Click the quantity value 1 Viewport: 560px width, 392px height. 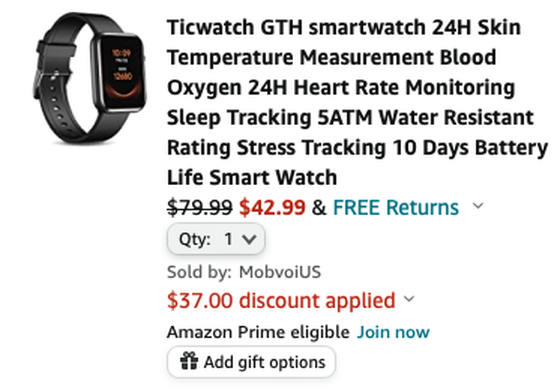[x=229, y=239]
